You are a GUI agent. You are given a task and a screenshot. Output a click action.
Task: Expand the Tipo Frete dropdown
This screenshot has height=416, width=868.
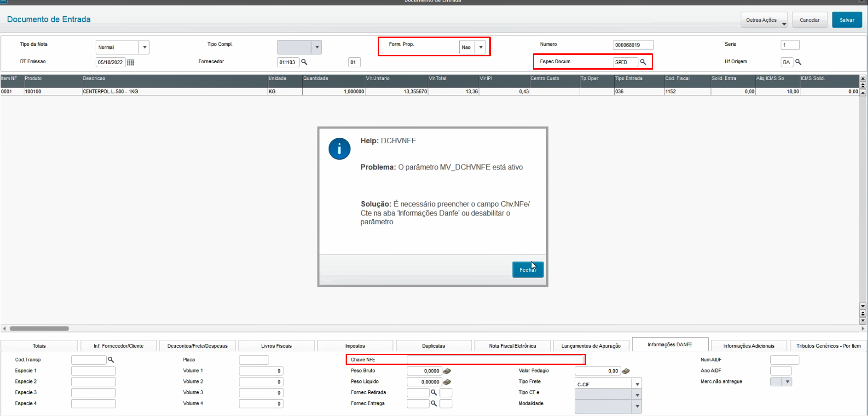pyautogui.click(x=637, y=384)
